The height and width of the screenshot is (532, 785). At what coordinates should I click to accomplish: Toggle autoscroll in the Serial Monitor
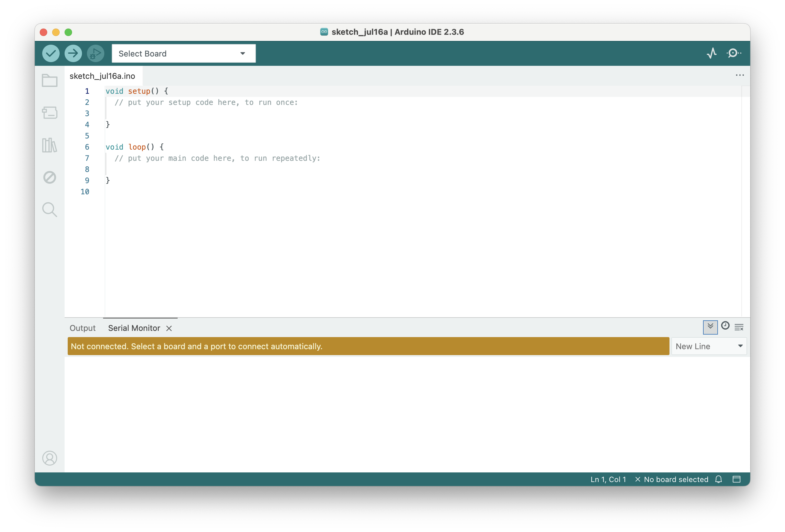710,327
